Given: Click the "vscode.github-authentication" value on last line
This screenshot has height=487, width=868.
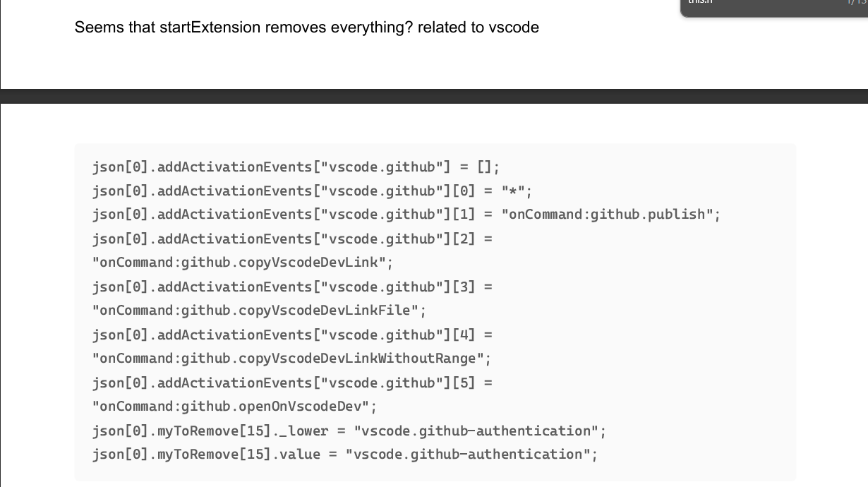Looking at the screenshot, I should [x=467, y=455].
